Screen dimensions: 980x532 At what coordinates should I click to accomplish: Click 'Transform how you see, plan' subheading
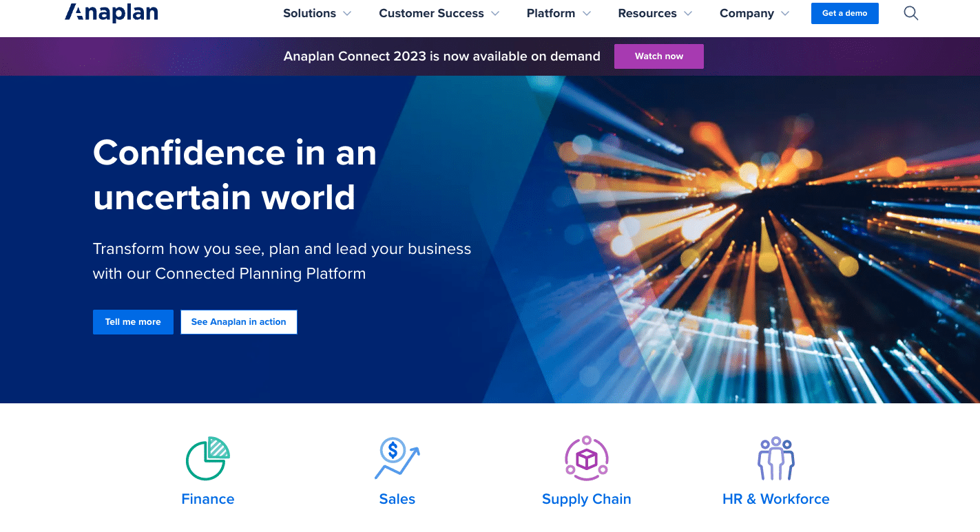pos(282,261)
